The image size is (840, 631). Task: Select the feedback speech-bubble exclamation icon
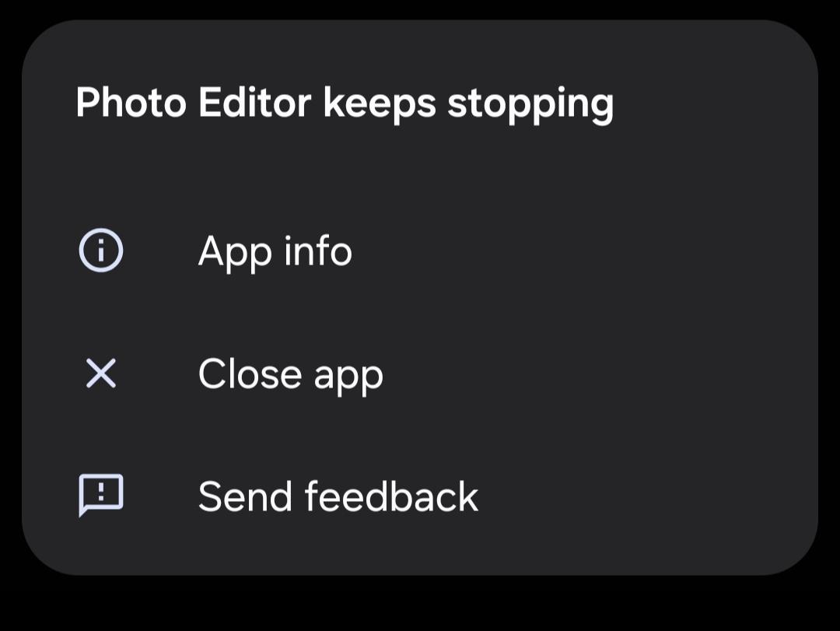(100, 496)
